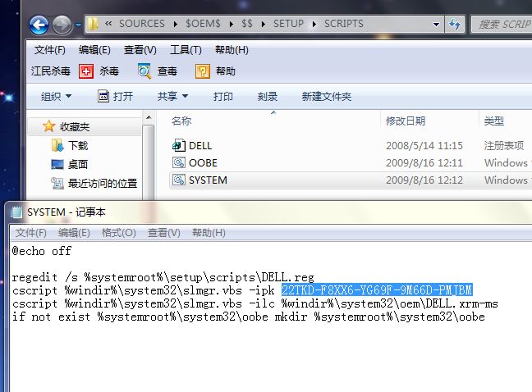Select the OOBE file name
The height and width of the screenshot is (392, 532).
pos(203,163)
